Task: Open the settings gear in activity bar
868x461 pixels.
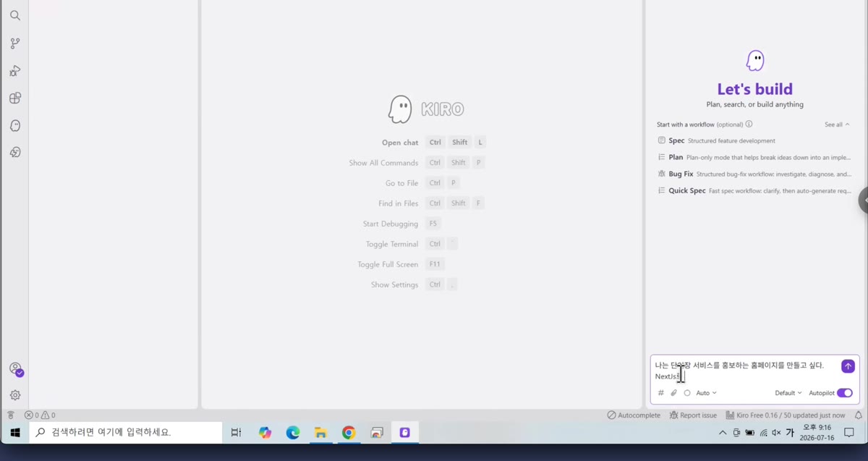Action: (15, 395)
